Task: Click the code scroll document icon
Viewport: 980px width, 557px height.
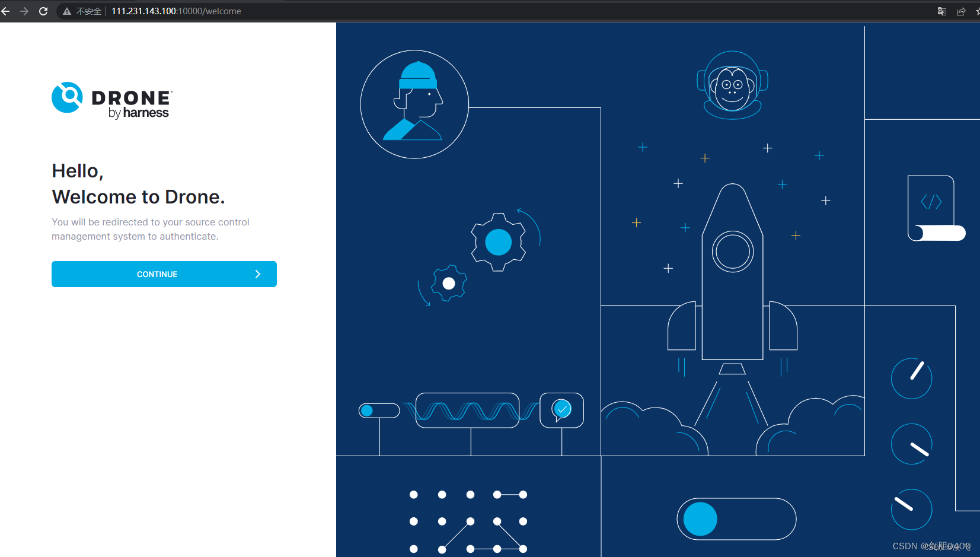Action: (x=936, y=208)
